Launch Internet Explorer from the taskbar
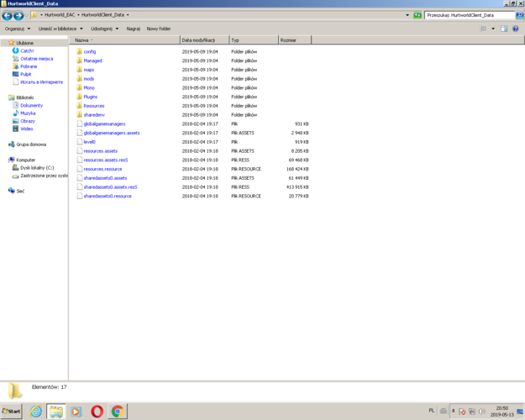Viewport: 525px width, 420px height. coord(36,412)
